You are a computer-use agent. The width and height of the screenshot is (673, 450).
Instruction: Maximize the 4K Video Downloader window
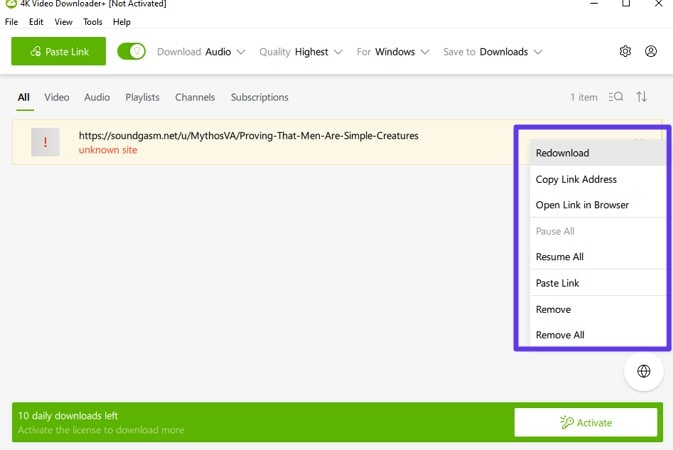click(626, 3)
